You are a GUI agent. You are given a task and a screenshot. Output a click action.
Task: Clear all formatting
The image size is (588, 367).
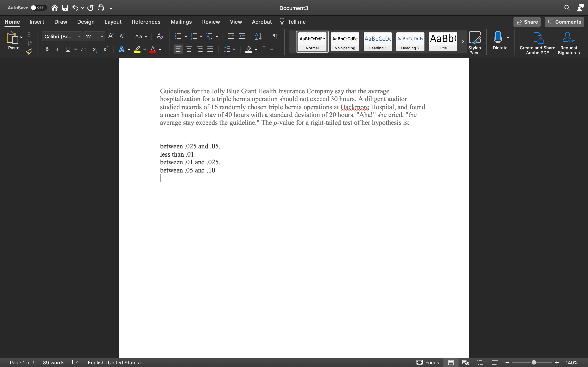pos(159,36)
